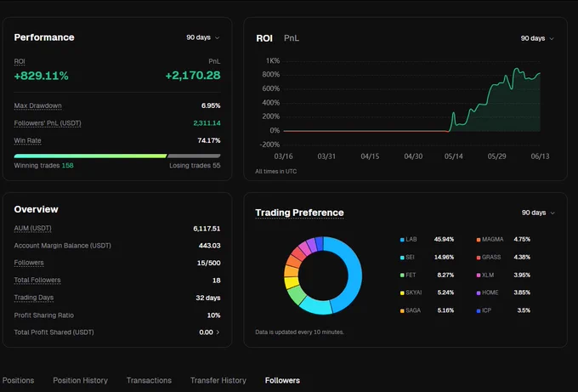578x392 pixels.
Task: Open ROI chart 90 days dropdown
Action: click(537, 38)
